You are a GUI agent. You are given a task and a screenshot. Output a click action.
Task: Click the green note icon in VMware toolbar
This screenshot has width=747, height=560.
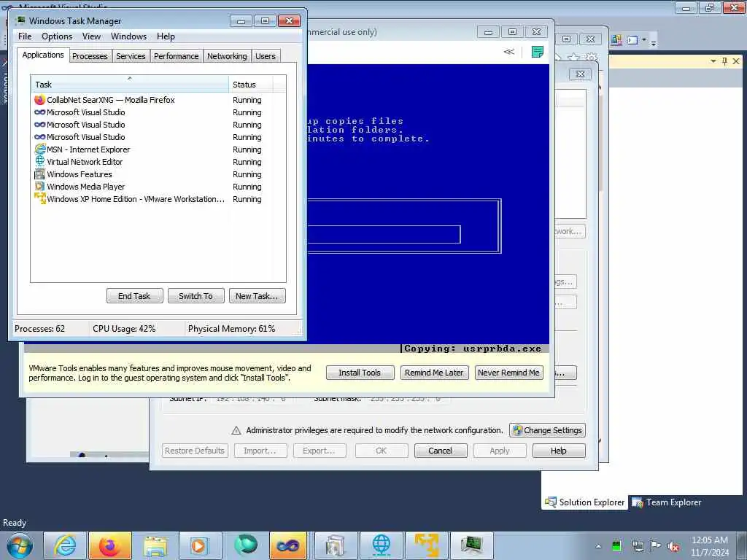pyautogui.click(x=538, y=52)
